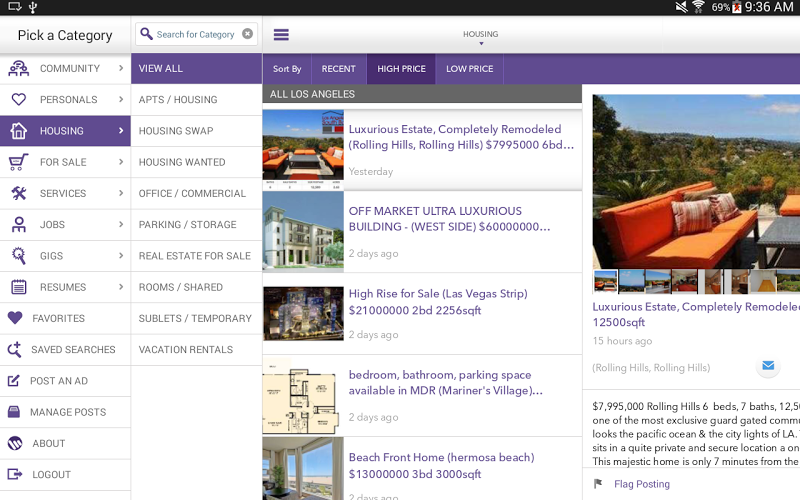Click the Flag Posting flag icon

click(x=598, y=484)
